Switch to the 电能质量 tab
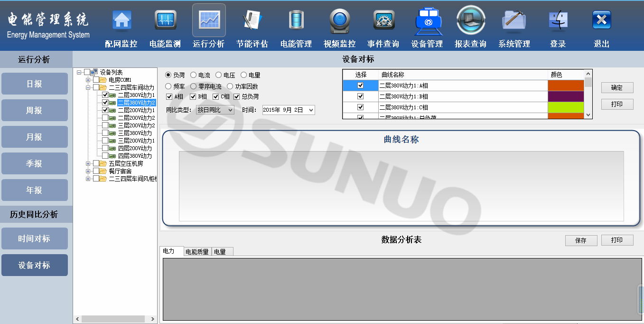This screenshot has width=644, height=324. pyautogui.click(x=197, y=252)
